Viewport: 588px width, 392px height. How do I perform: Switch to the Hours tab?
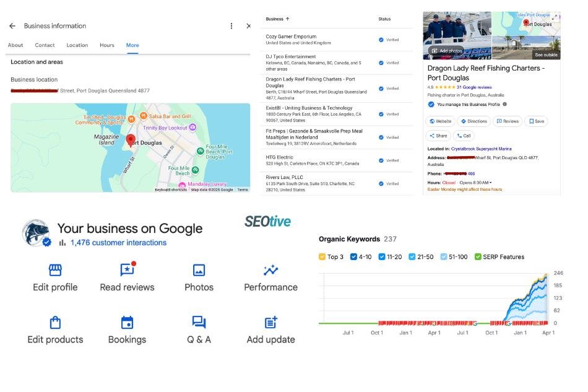click(x=107, y=45)
